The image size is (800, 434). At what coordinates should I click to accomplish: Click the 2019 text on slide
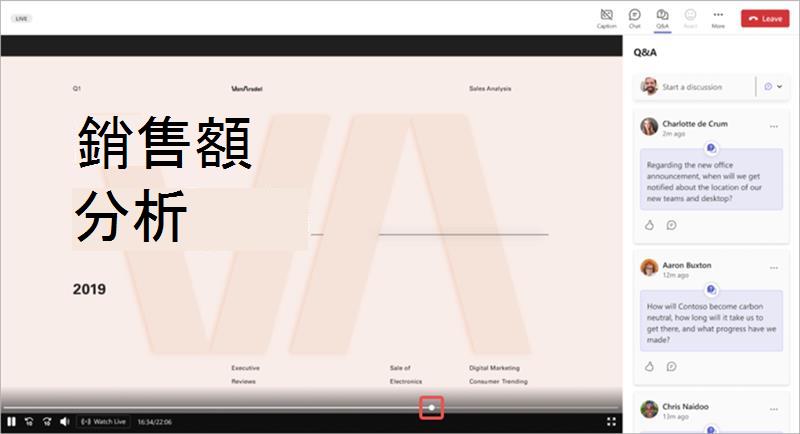89,289
